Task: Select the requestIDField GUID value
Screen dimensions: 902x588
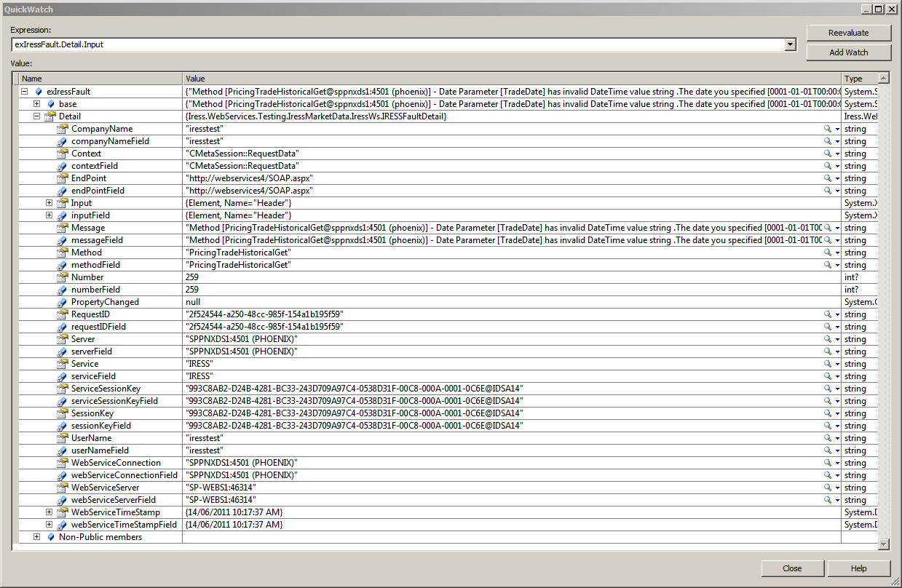Action: tap(264, 327)
